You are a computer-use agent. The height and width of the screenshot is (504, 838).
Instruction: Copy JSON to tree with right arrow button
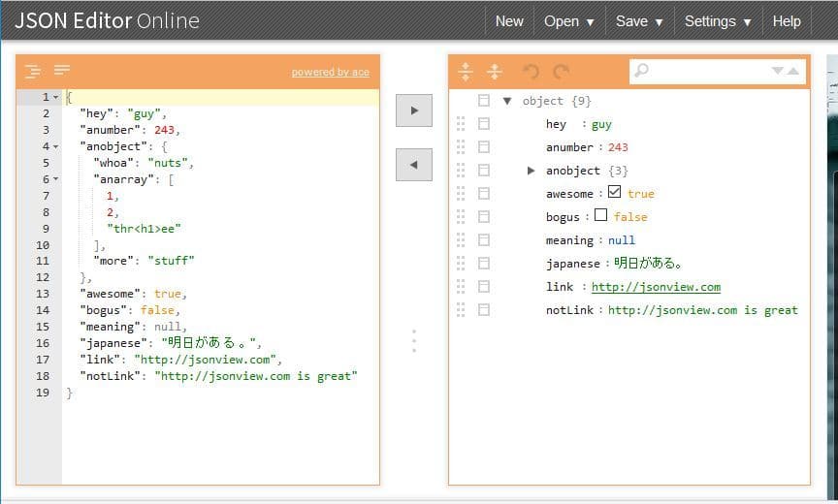pyautogui.click(x=413, y=110)
